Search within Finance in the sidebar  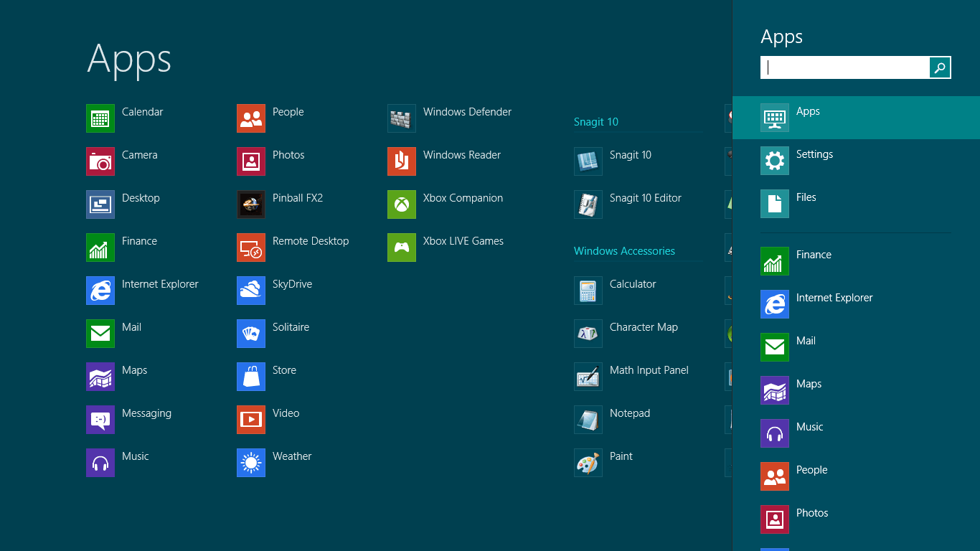pos(813,255)
